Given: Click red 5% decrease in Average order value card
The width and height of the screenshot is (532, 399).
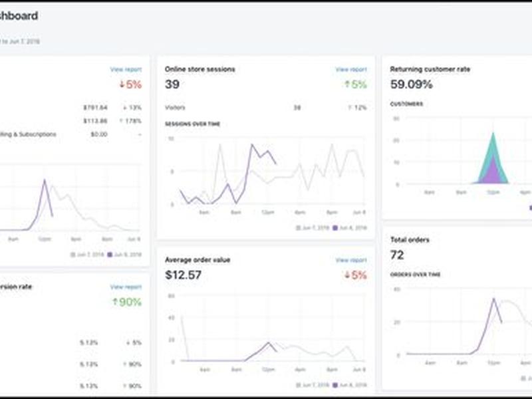Looking at the screenshot, I should tap(356, 275).
